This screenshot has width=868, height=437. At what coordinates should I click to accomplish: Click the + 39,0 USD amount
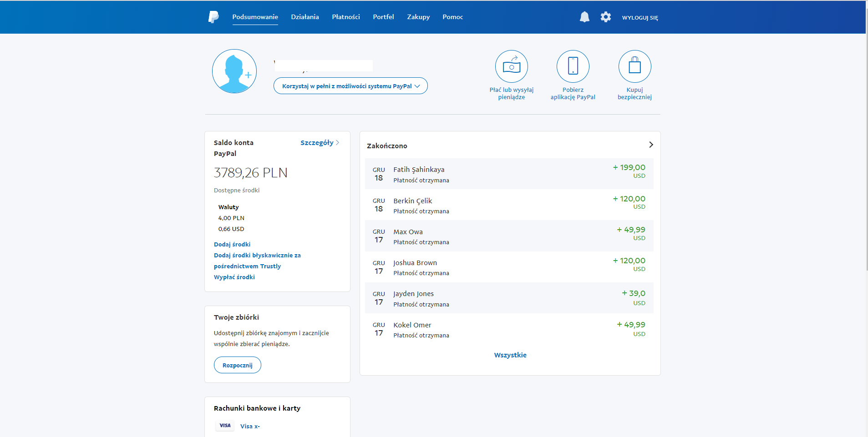[634, 298]
